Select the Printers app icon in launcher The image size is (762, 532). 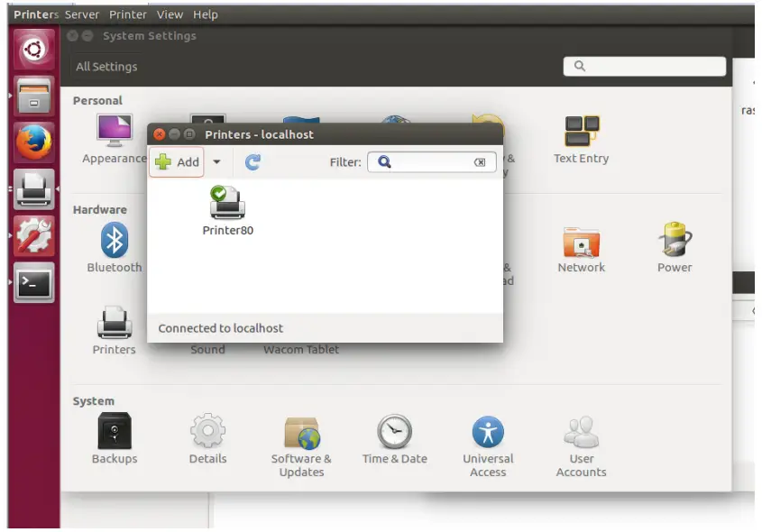pos(33,189)
